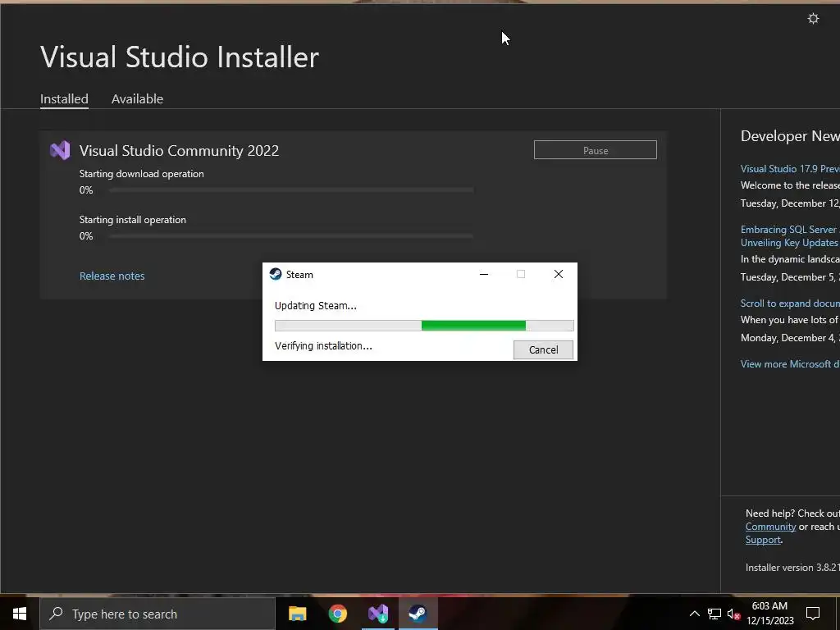Click the Tuesday, December 12 date text
This screenshot has width=840, height=630.
(x=790, y=203)
